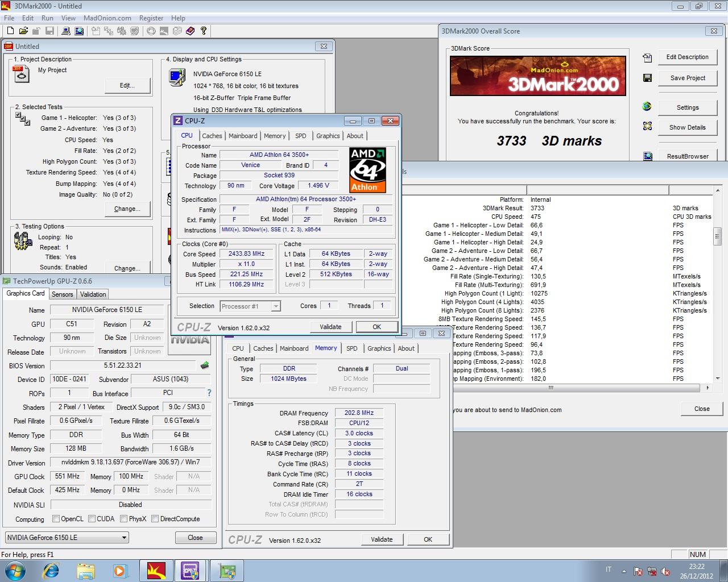The height and width of the screenshot is (582, 728).
Task: Click the BIOS save icon in GPU-Z
Action: pyautogui.click(x=205, y=365)
